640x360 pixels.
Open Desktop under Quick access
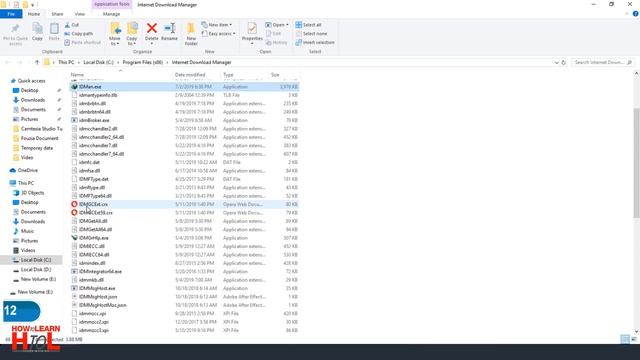(29, 90)
